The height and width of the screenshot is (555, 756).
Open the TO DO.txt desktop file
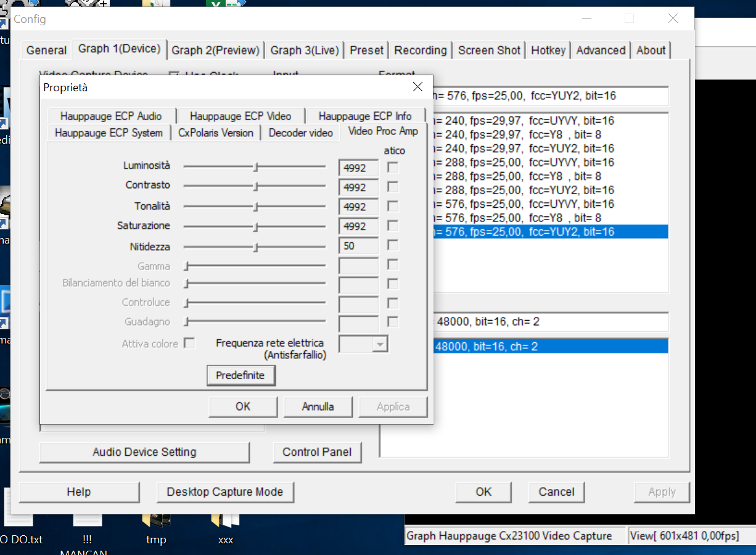click(x=20, y=518)
